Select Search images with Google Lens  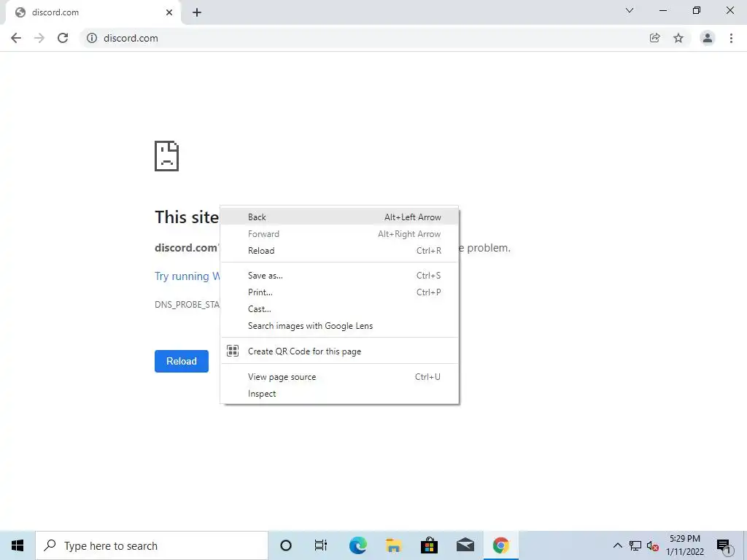[339, 326]
